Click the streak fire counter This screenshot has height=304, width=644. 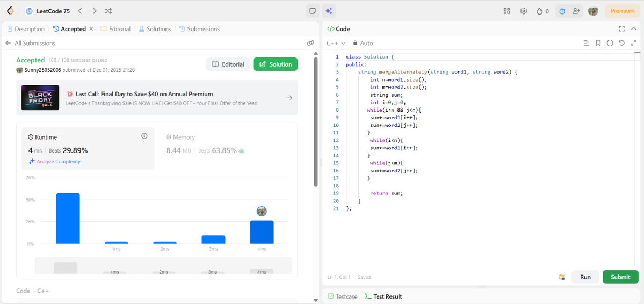[542, 11]
